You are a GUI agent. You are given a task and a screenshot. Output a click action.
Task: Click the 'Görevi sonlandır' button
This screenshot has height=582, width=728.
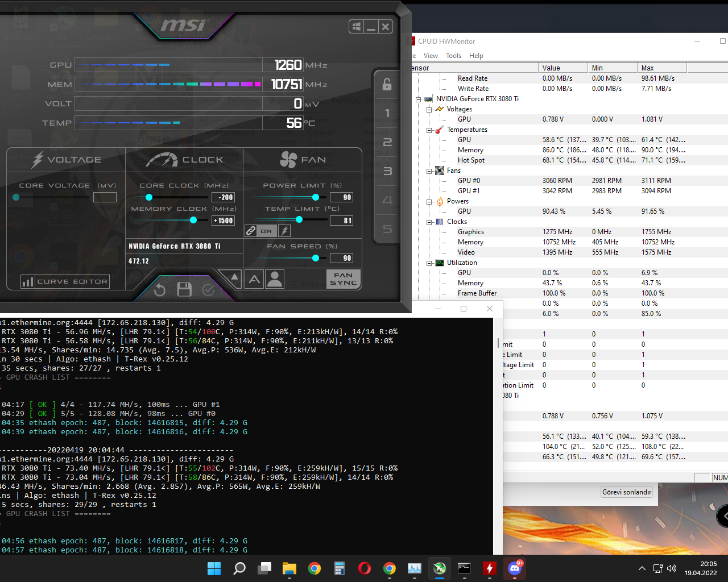[627, 492]
